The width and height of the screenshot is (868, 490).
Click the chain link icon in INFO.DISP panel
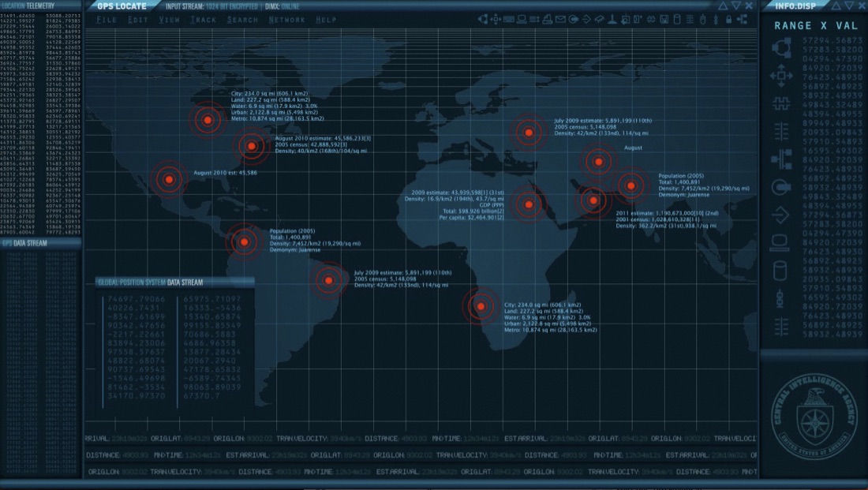point(780,299)
